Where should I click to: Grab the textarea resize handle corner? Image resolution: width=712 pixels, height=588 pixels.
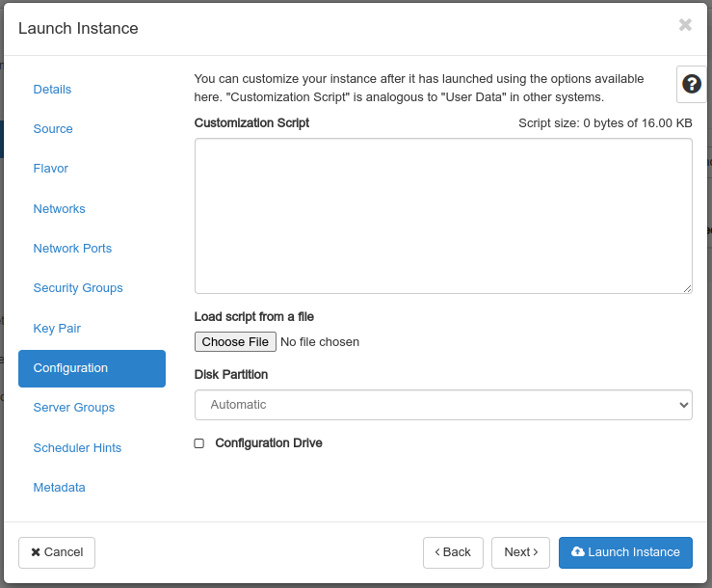coord(688,288)
